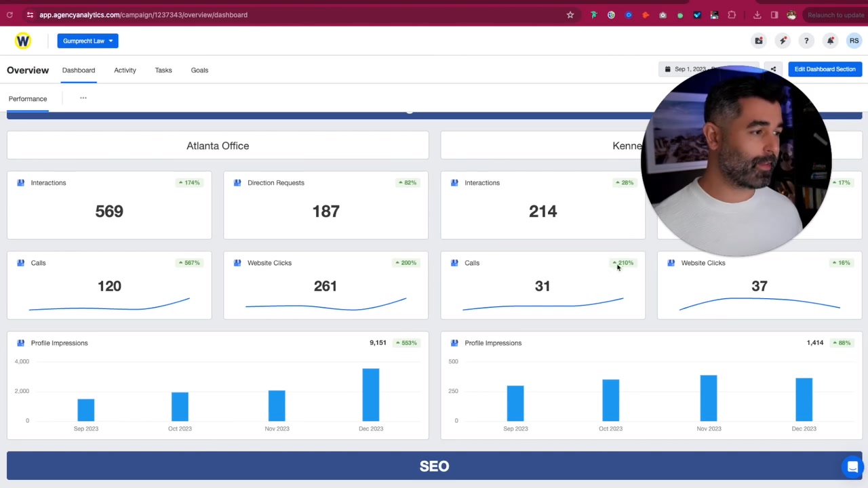
Task: Click the yellow W agency logo
Action: point(23,41)
